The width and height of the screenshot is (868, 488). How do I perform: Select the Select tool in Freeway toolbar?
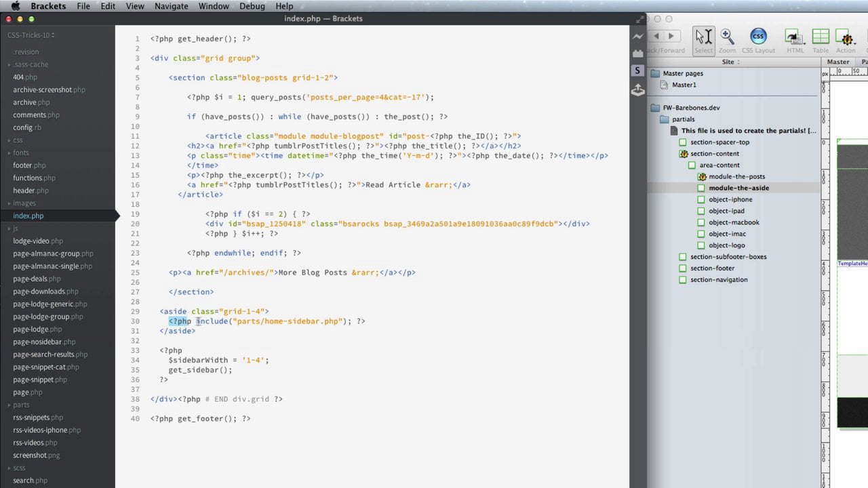point(704,41)
